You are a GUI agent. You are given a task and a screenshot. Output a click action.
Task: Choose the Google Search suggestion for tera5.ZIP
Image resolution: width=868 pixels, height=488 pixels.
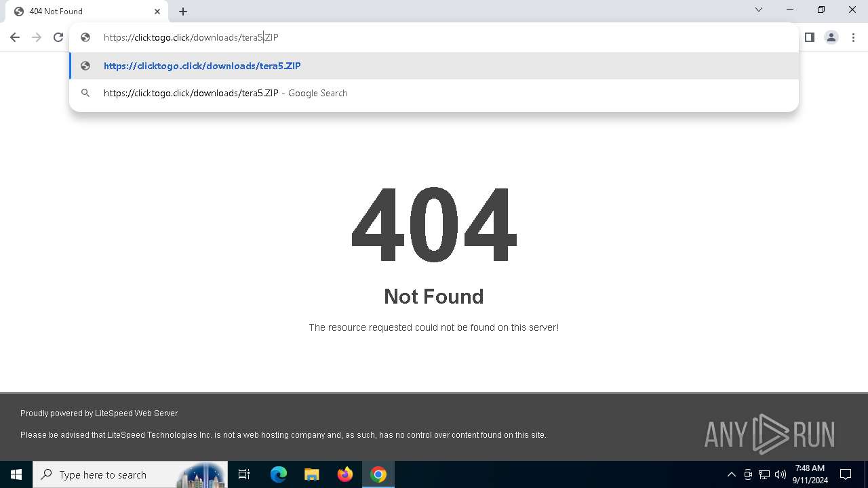coord(434,93)
